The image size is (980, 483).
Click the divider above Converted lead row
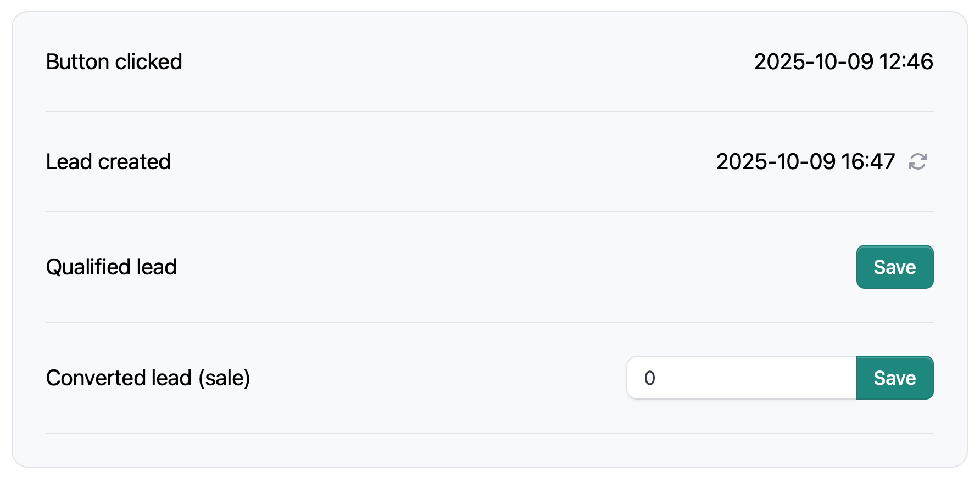click(x=489, y=322)
